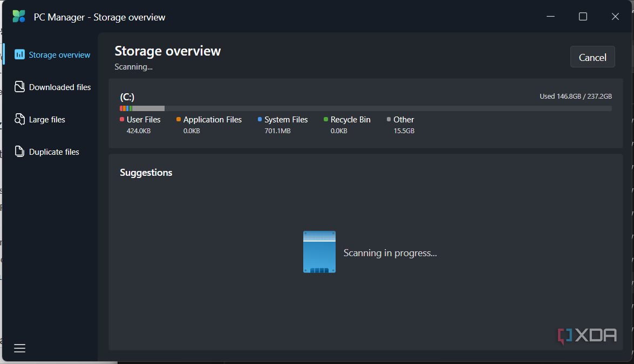Maximize the PC Manager window
The width and height of the screenshot is (634, 364).
(x=583, y=17)
